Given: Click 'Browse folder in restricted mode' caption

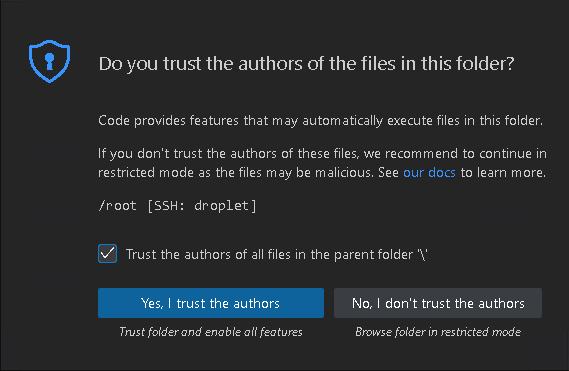Looking at the screenshot, I should [438, 332].
